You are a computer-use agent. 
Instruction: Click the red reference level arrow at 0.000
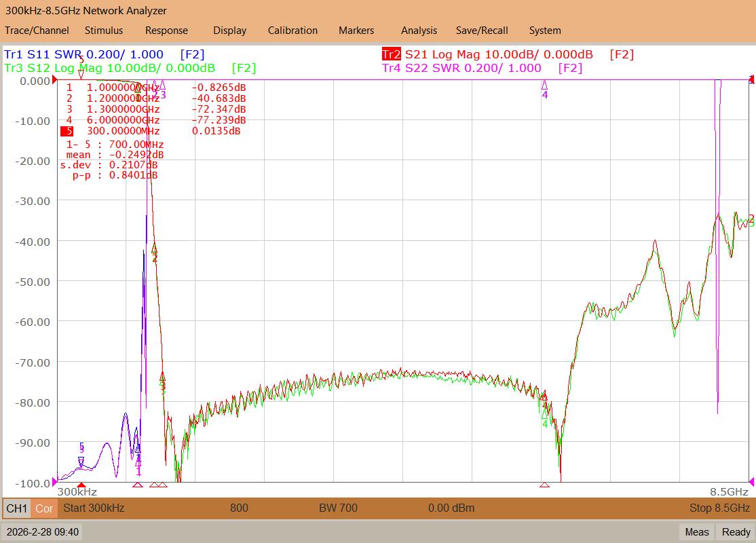click(54, 80)
